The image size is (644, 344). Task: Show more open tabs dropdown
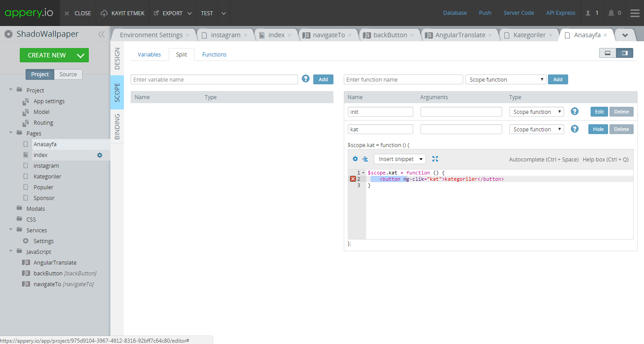625,35
